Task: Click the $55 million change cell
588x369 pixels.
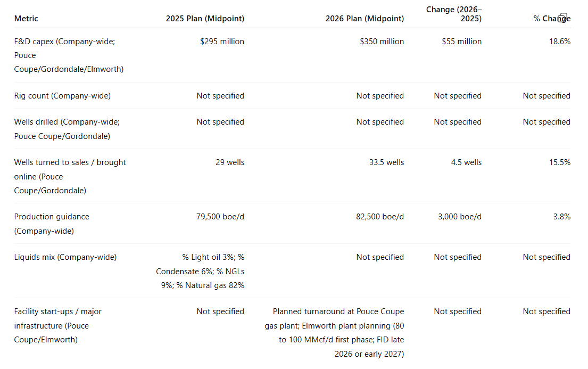Action: 462,42
